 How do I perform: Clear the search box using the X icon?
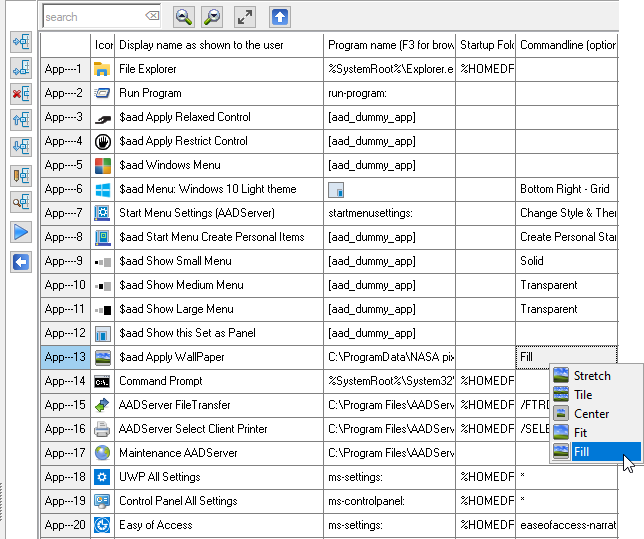coord(152,17)
